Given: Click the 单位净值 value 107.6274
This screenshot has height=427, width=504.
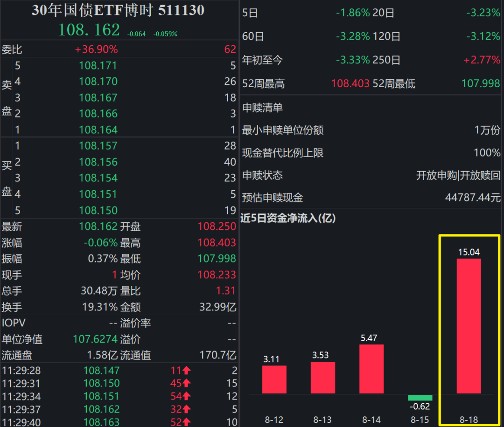Looking at the screenshot, I should coord(95,339).
